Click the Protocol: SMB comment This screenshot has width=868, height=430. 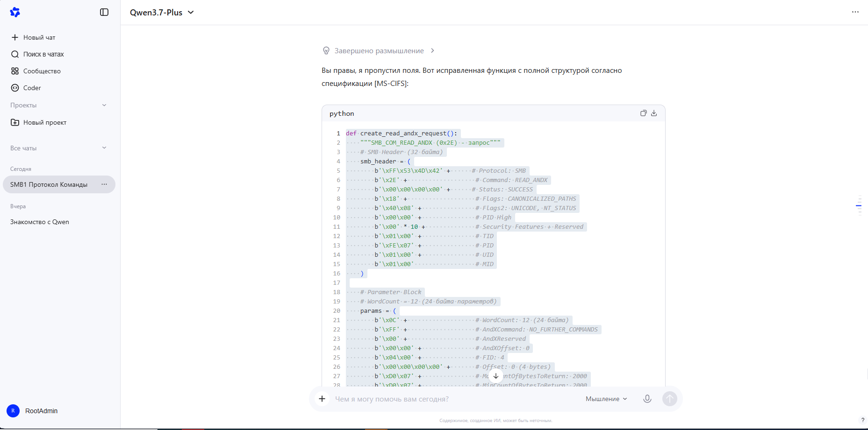[x=499, y=170]
